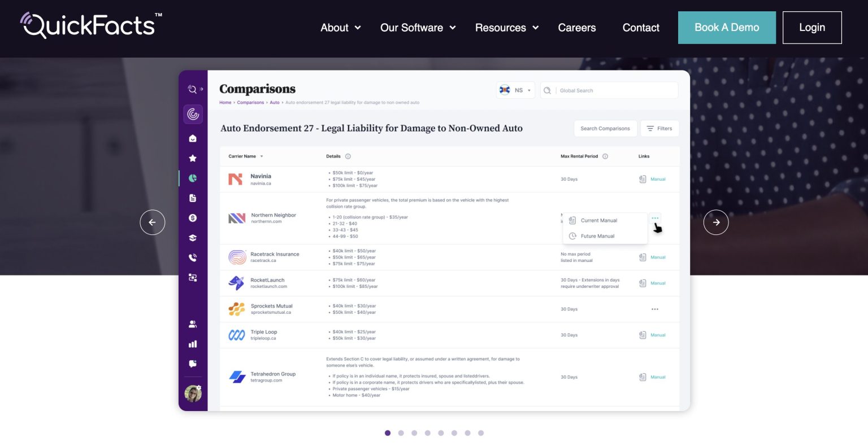Open the Resources dropdown menu
Screen dimensions: 868x446
tap(507, 28)
